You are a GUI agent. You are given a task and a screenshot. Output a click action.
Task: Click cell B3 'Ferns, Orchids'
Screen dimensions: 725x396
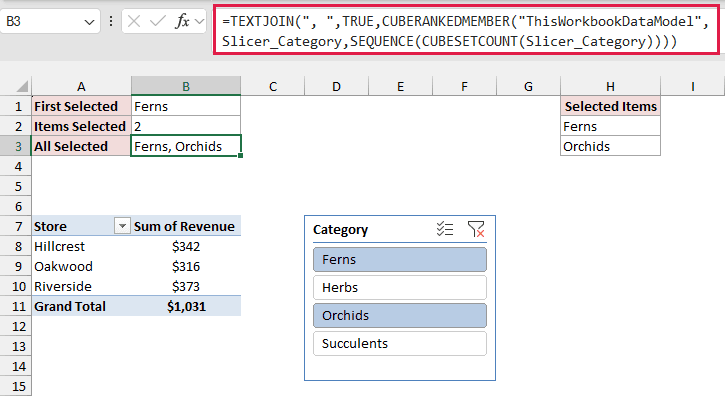186,146
